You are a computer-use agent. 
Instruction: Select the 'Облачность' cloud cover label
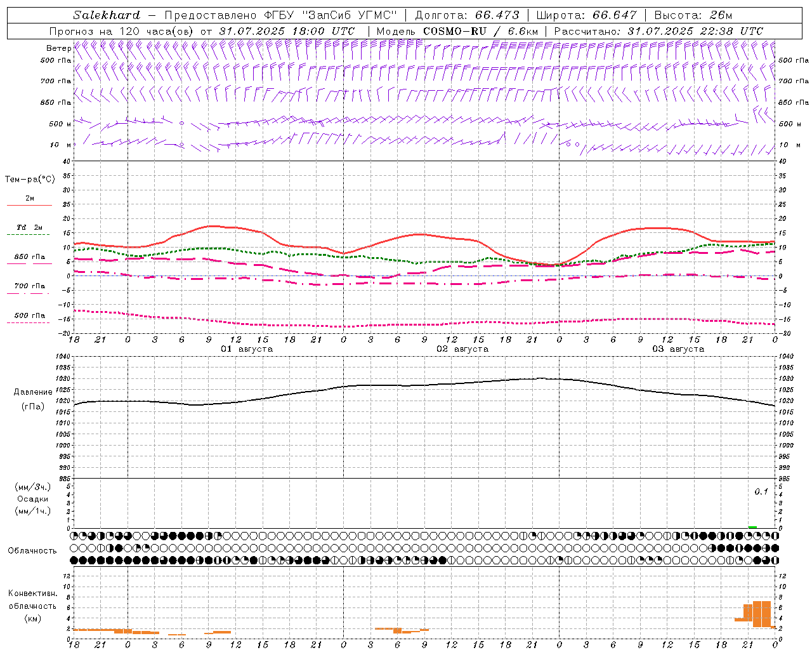pyautogui.click(x=32, y=551)
